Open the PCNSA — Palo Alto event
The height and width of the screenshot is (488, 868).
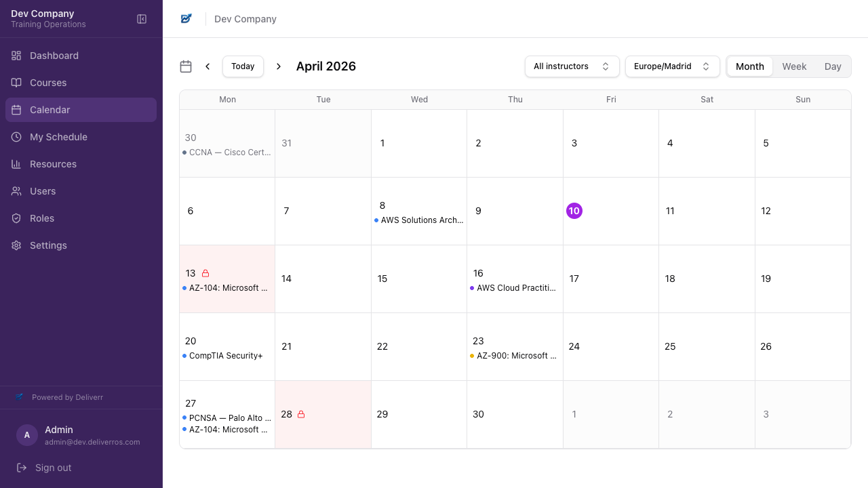point(227,418)
